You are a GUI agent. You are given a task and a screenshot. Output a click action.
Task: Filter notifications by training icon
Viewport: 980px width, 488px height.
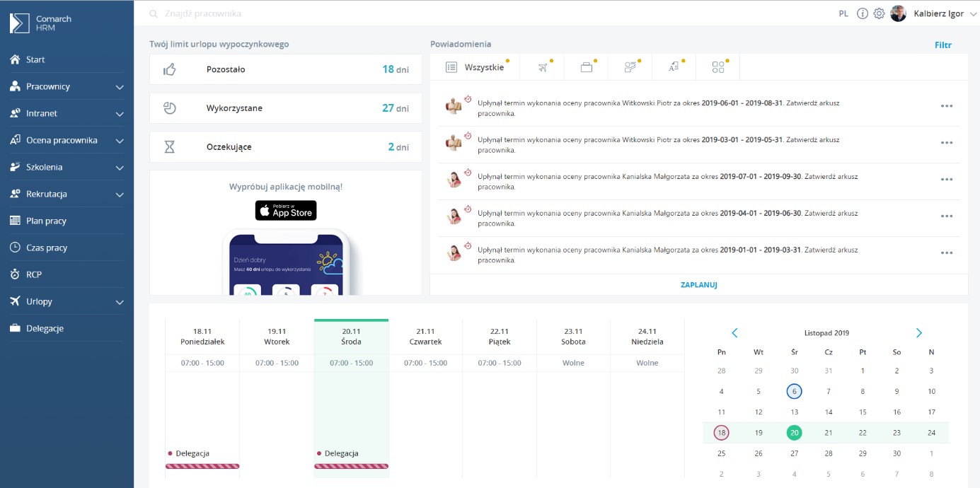point(630,67)
